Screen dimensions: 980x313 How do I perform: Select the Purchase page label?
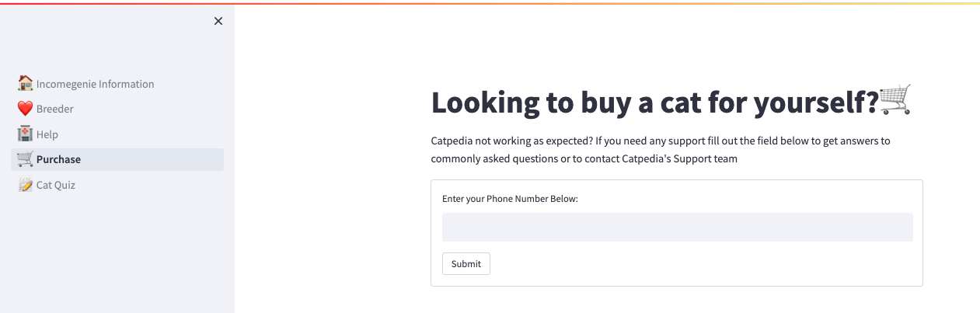pyautogui.click(x=58, y=159)
